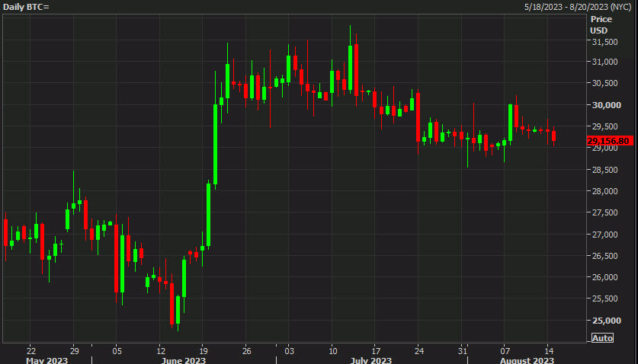Click the 30,500 price axis label

point(604,83)
